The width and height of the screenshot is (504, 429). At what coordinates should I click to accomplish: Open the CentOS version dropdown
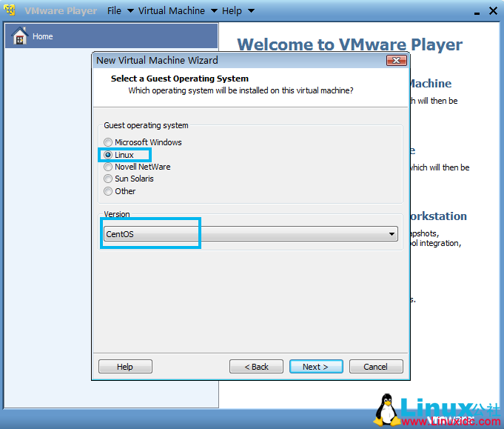point(250,234)
